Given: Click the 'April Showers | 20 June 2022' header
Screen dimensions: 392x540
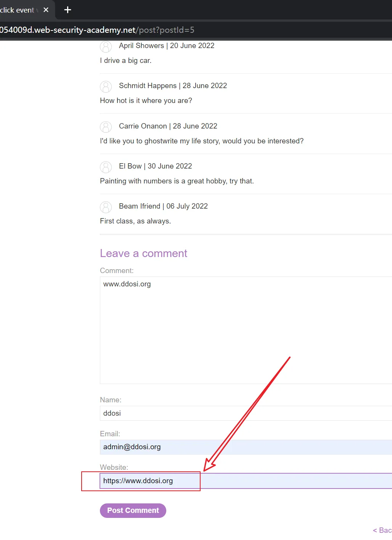Looking at the screenshot, I should point(167,46).
